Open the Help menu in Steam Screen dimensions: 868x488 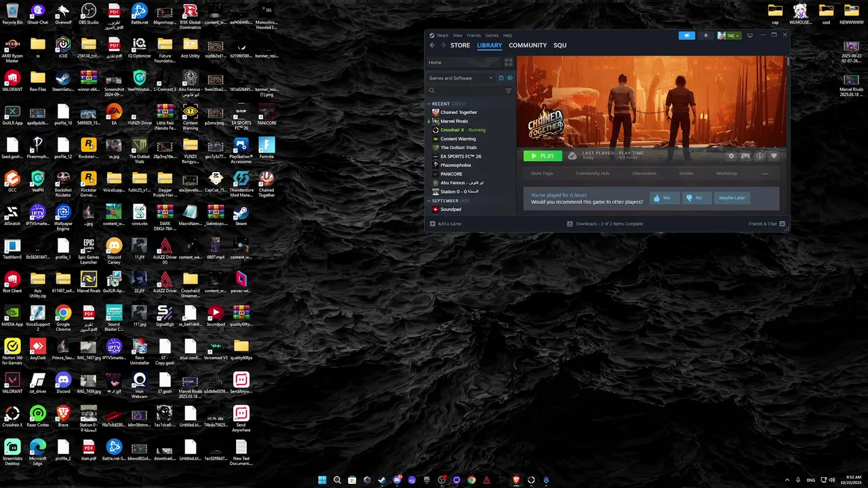507,35
